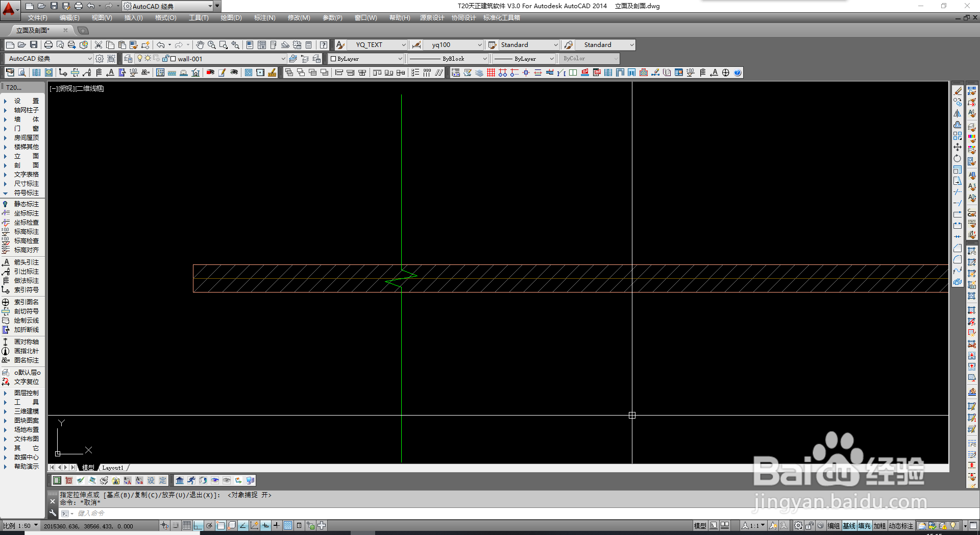Click the Copy icon in standard toolbar
This screenshot has height=535, width=980.
point(110,45)
